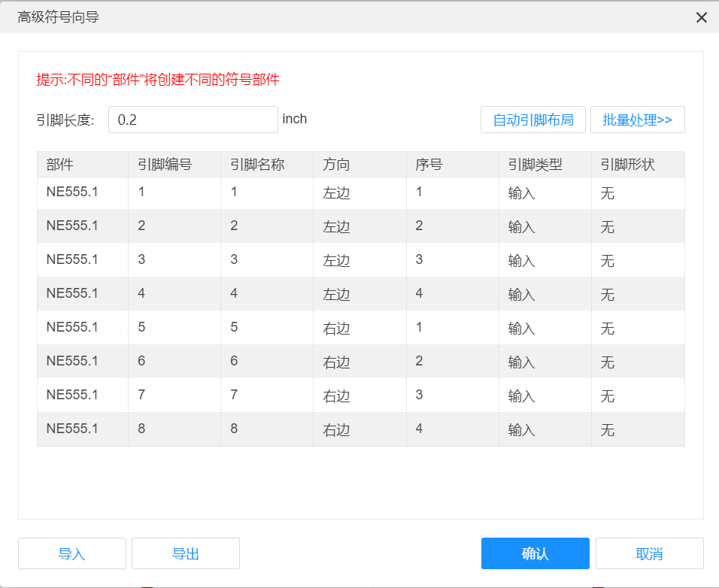
Task: Select 引脚编号 cell with value 7
Action: point(174,395)
